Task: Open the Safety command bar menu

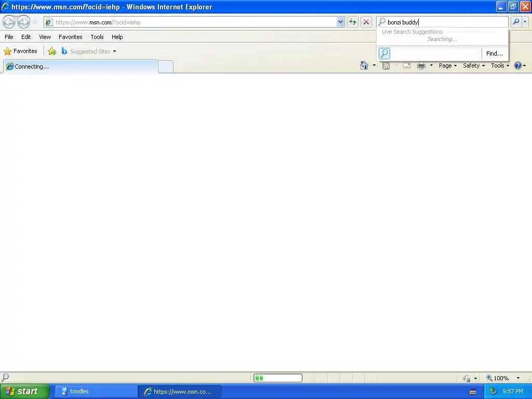Action: coord(474,65)
